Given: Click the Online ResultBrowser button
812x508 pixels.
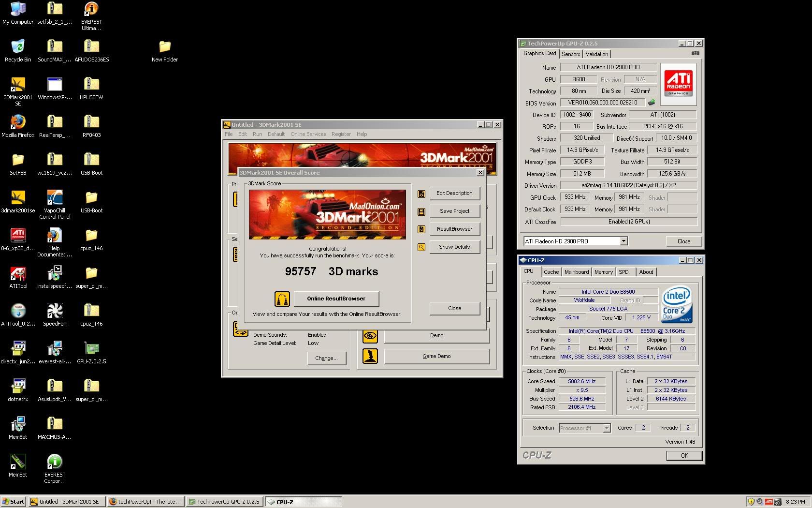Looking at the screenshot, I should point(336,299).
